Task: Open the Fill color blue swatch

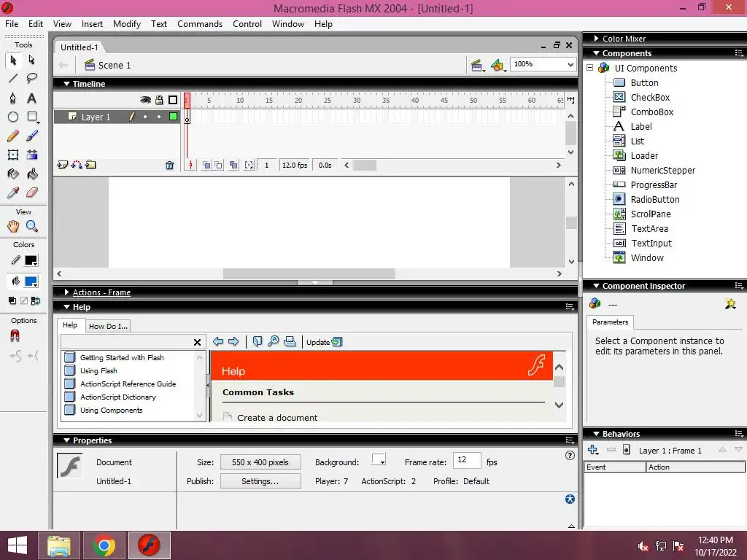Action: tap(31, 282)
